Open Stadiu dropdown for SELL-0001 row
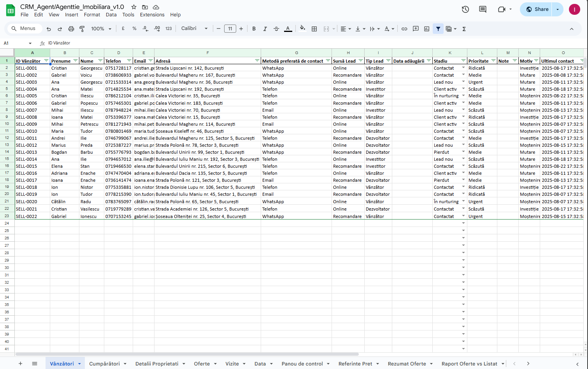588x369 pixels. (463, 68)
